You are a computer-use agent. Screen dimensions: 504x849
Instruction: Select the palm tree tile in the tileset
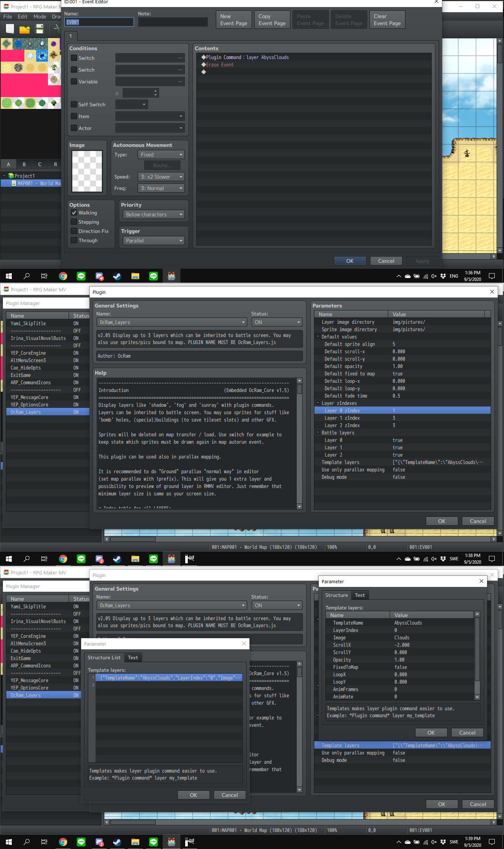[54, 68]
